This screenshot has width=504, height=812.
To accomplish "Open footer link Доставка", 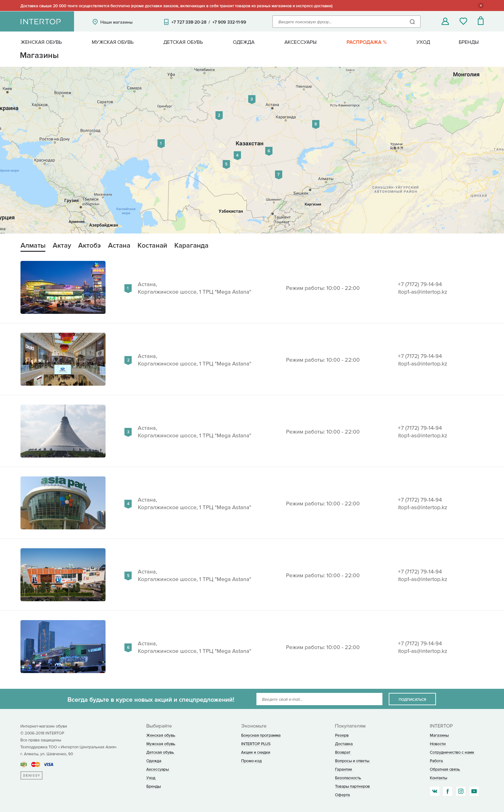I will [344, 744].
